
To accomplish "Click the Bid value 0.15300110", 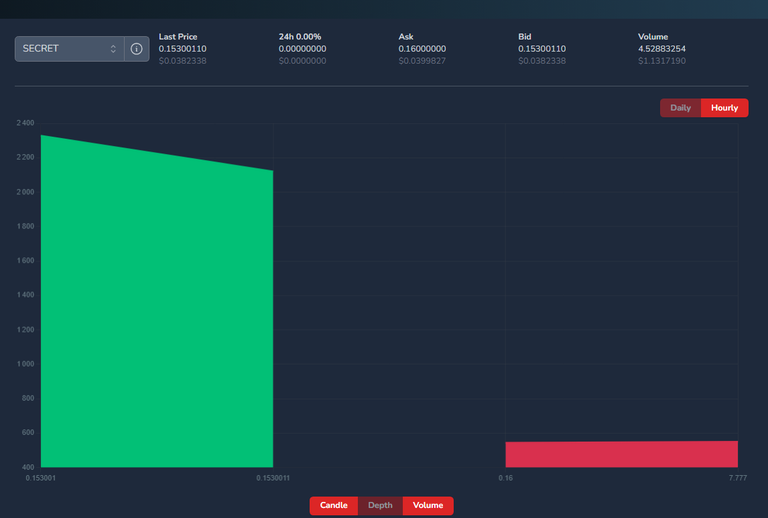I will pyautogui.click(x=542, y=49).
